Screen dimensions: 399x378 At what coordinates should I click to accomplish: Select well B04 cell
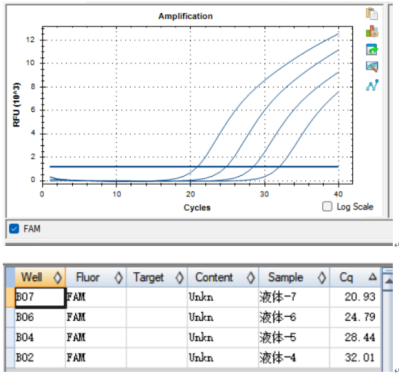(40, 337)
